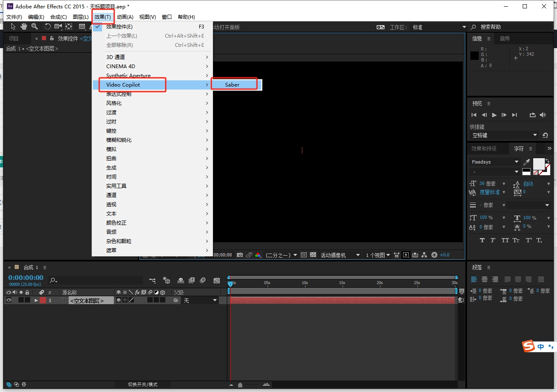Jump to the last frame in Preview
Image resolution: width=557 pixels, height=392 pixels.
click(515, 115)
